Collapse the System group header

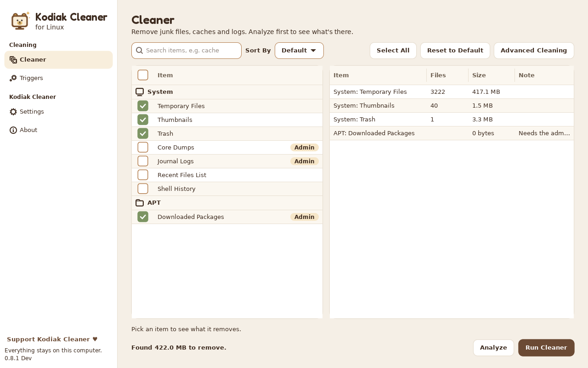(227, 92)
